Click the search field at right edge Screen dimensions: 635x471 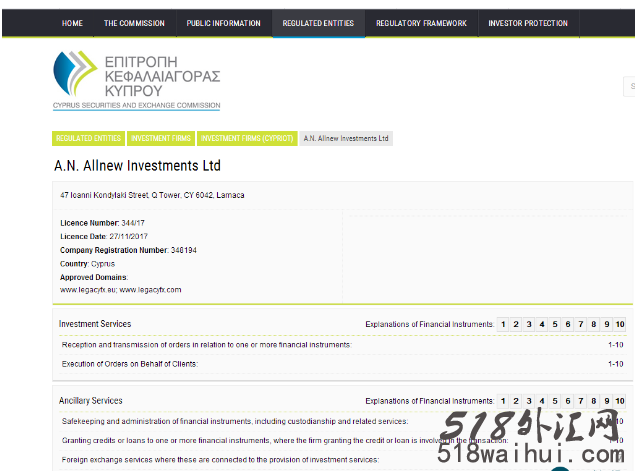tap(629, 86)
